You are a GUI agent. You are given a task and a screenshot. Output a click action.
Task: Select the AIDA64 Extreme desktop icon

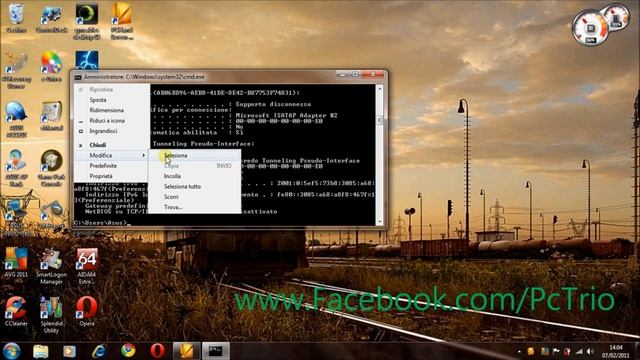coord(87,266)
